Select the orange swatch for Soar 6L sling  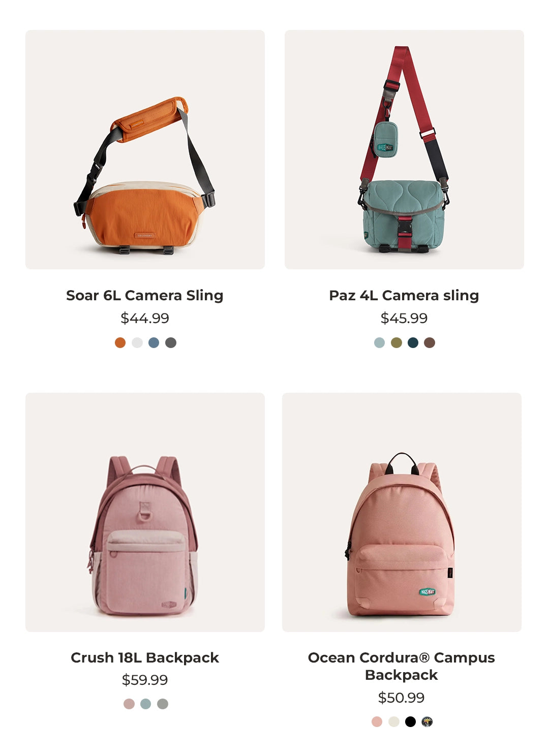(x=120, y=342)
